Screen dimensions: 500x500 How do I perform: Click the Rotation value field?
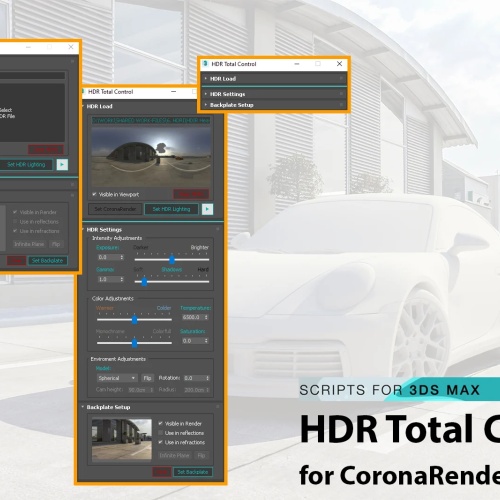coord(194,378)
